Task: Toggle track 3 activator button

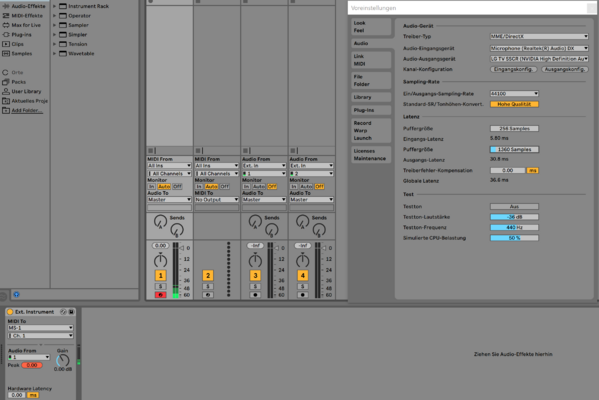Action: (x=255, y=275)
